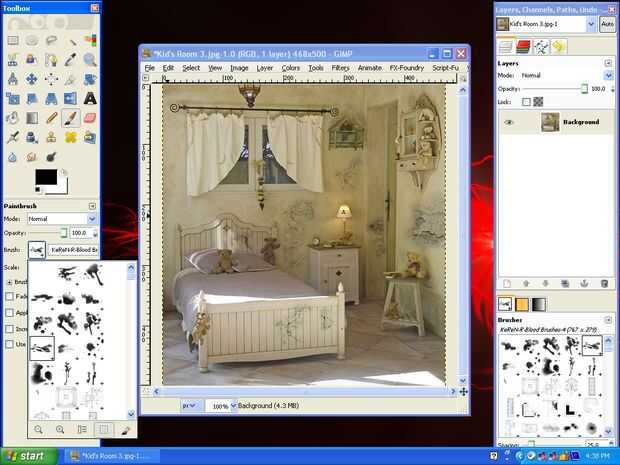620x465 pixels.
Task: Open the px units dropdown
Action: pyautogui.click(x=190, y=406)
